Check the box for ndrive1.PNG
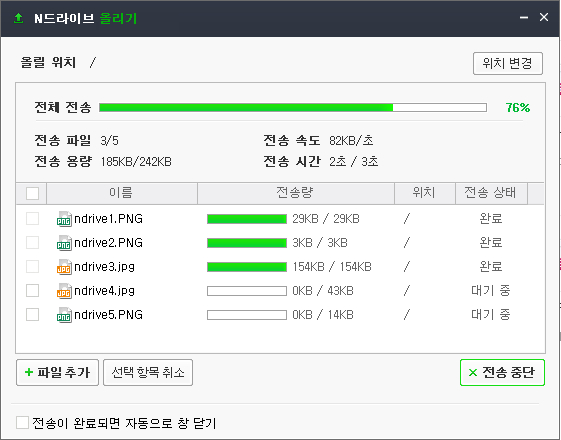561x440 pixels. pos(32,219)
